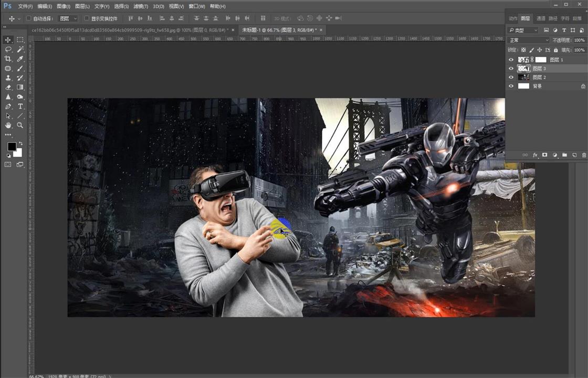Screen dimensions: 588x378
Task: Select the Move tool
Action: coord(8,39)
